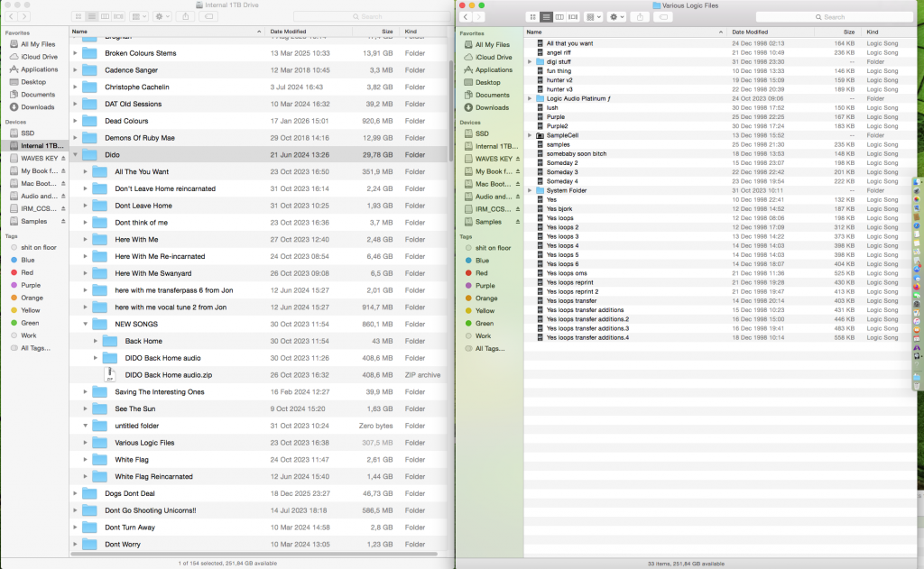Open the Share menu in the toolbar

186,17
